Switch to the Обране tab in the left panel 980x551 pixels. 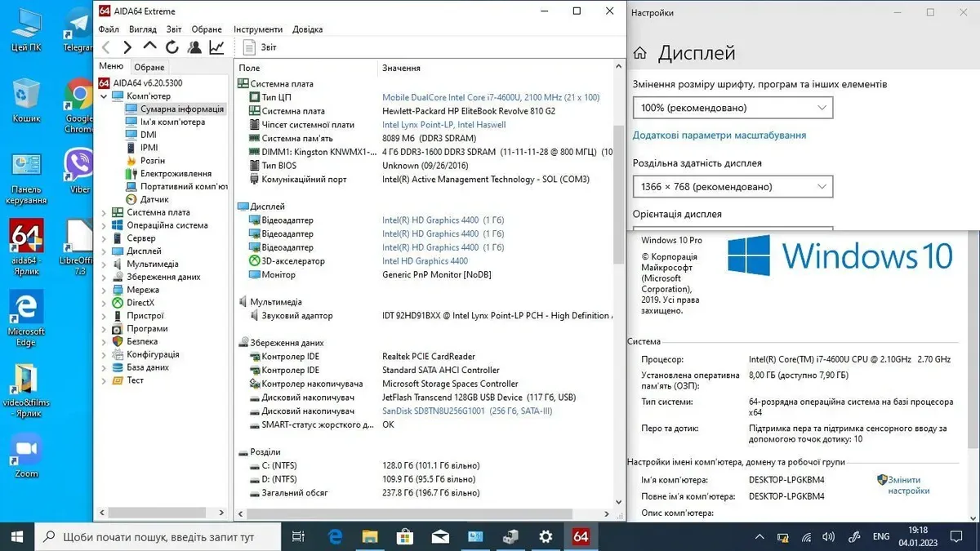(149, 67)
